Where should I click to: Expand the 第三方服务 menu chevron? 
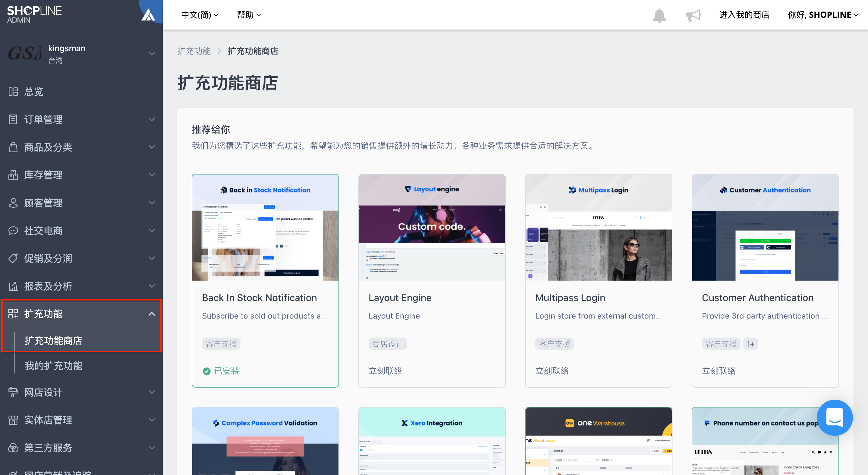[x=152, y=448]
